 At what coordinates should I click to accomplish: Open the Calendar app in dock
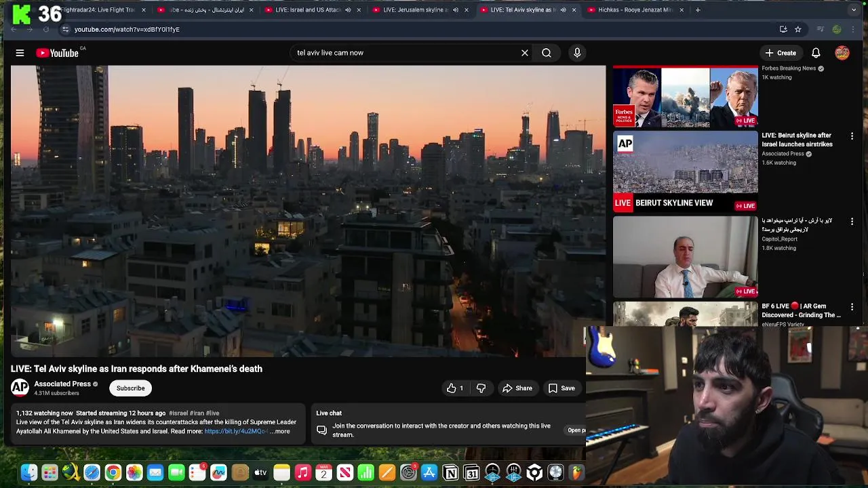(323, 472)
